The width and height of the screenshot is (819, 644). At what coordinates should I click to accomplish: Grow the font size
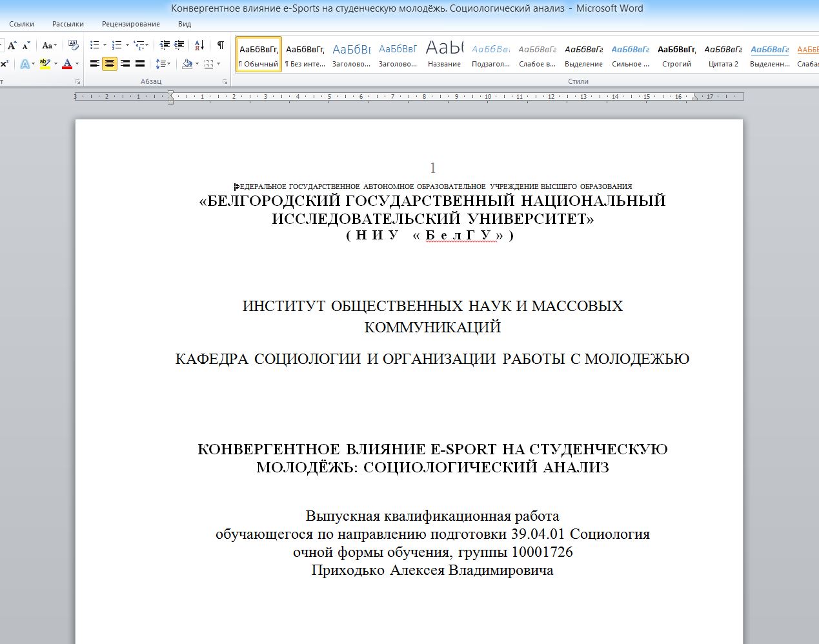[12, 45]
